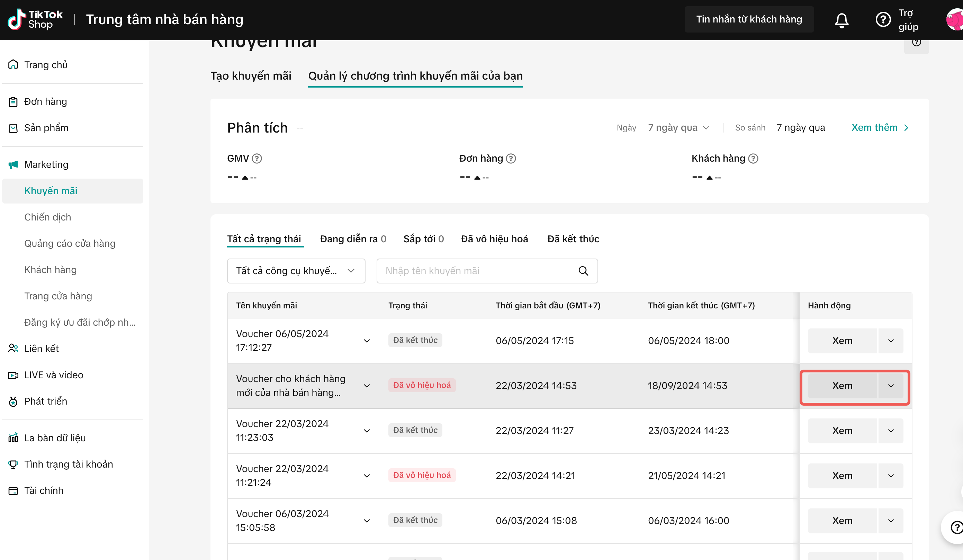963x560 pixels.
Task: Click the Đơn hàng metric info icon
Action: tap(511, 159)
